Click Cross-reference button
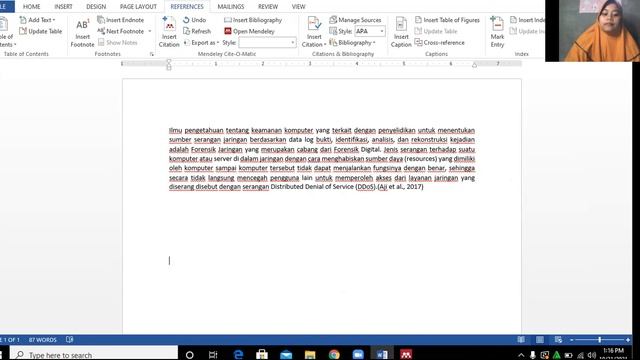 point(440,42)
